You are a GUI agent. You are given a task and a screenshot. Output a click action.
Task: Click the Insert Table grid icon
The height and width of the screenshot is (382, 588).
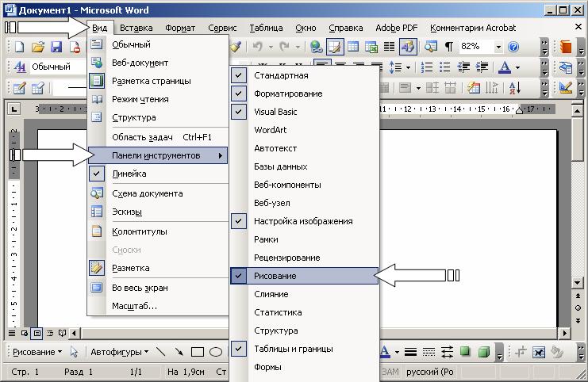click(353, 47)
